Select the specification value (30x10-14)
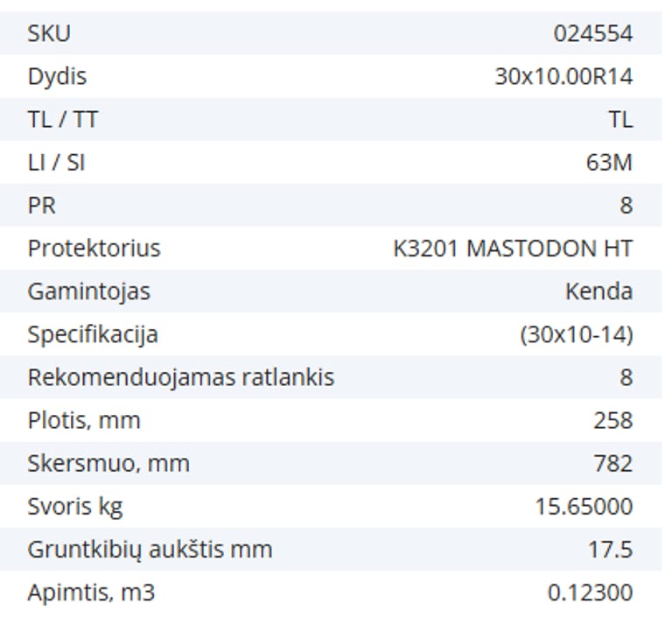The image size is (672, 632). [576, 334]
